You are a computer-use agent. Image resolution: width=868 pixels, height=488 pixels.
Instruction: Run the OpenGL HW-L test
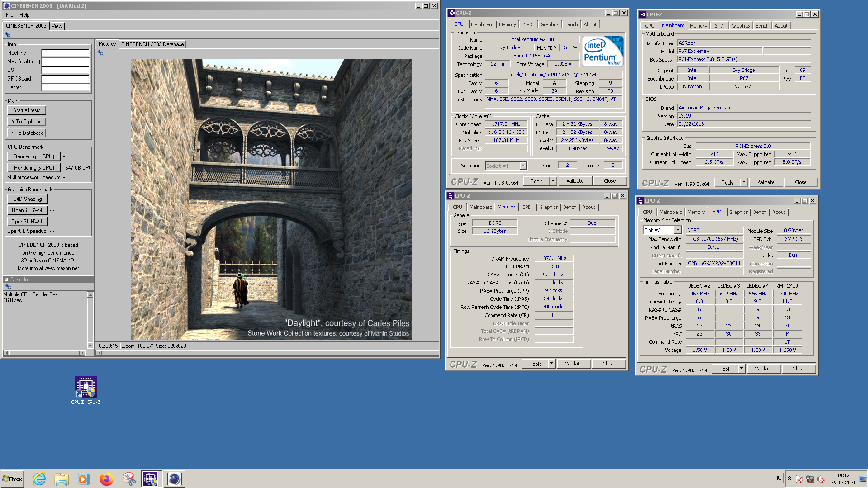click(28, 222)
